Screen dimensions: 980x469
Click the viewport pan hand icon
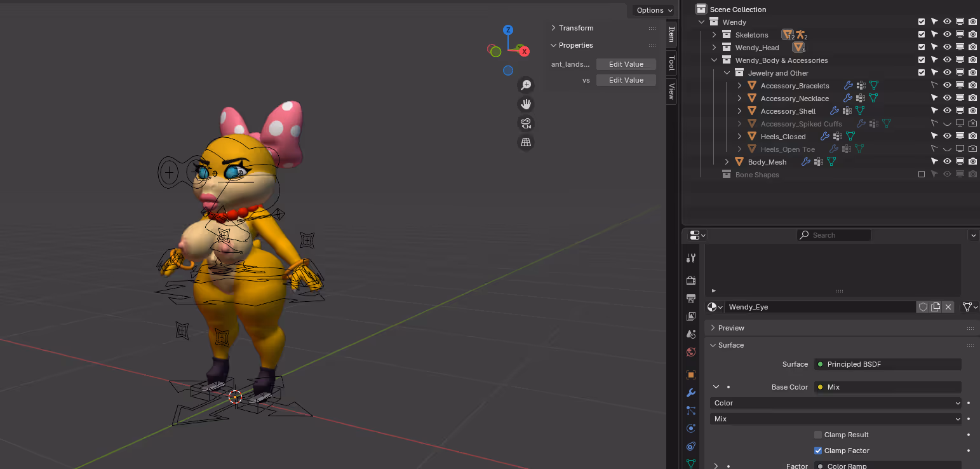(x=526, y=104)
